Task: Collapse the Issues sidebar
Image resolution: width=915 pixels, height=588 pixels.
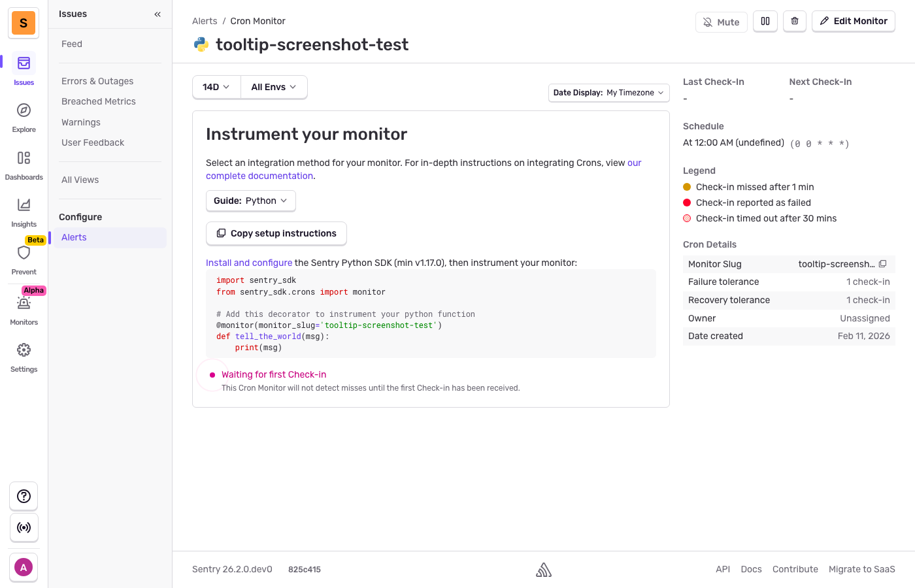Action: click(157, 14)
